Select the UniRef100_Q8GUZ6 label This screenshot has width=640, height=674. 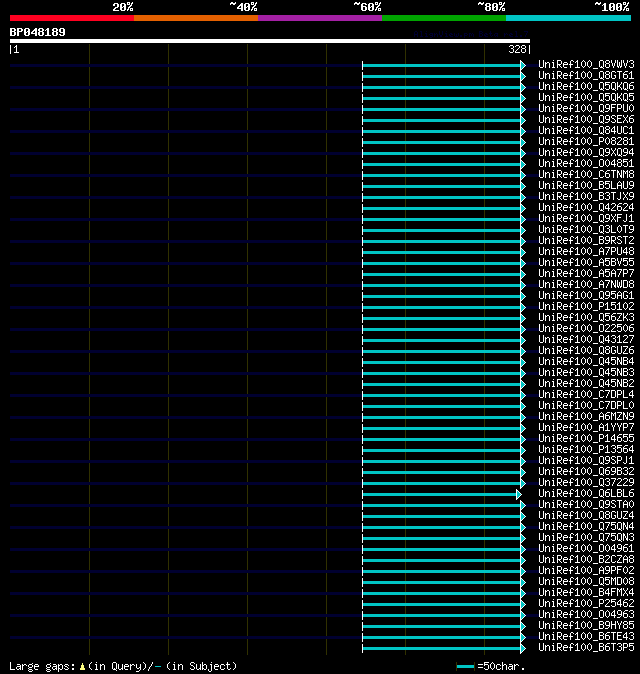[586, 351]
